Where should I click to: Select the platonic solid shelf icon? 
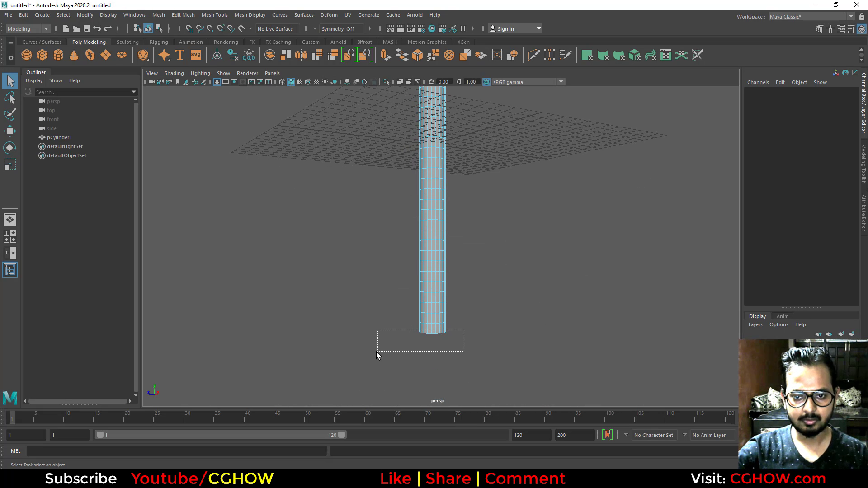(x=144, y=55)
